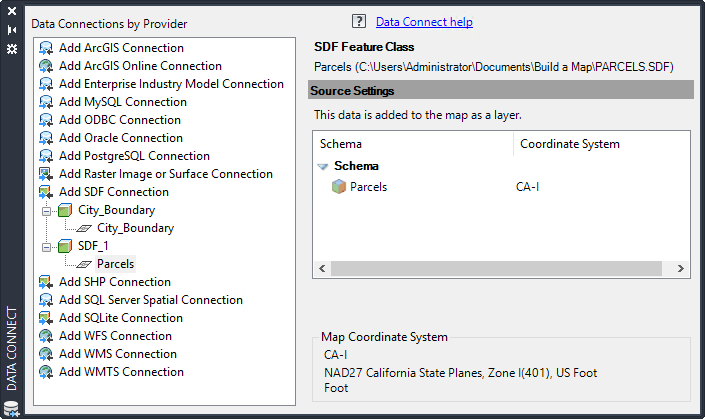Click the Coordinate System column header

click(x=570, y=144)
